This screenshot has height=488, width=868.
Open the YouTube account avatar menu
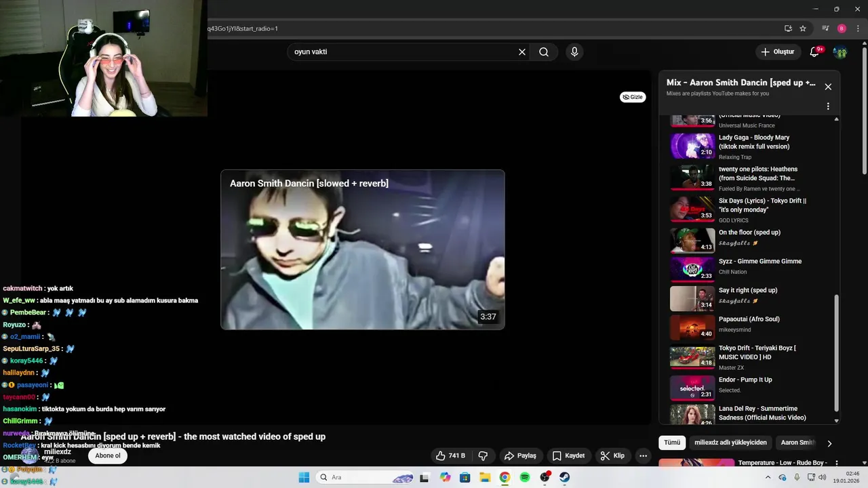pyautogui.click(x=840, y=52)
